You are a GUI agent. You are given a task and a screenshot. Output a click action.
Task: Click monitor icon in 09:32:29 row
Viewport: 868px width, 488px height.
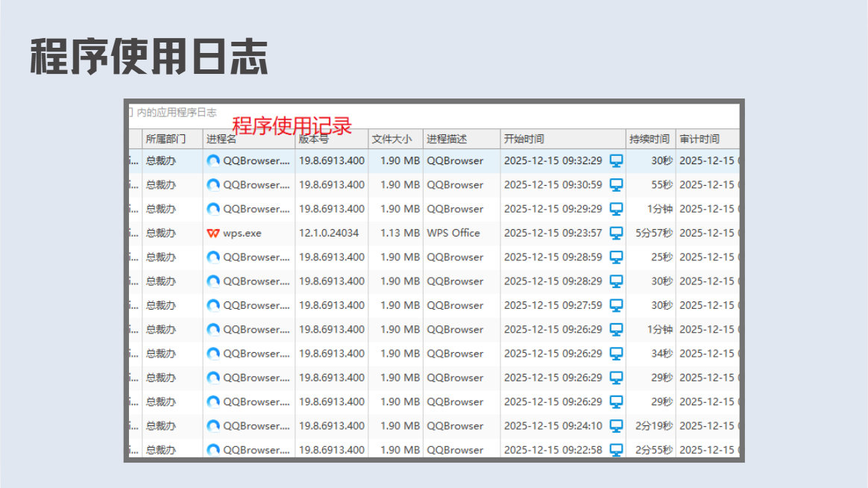(616, 160)
